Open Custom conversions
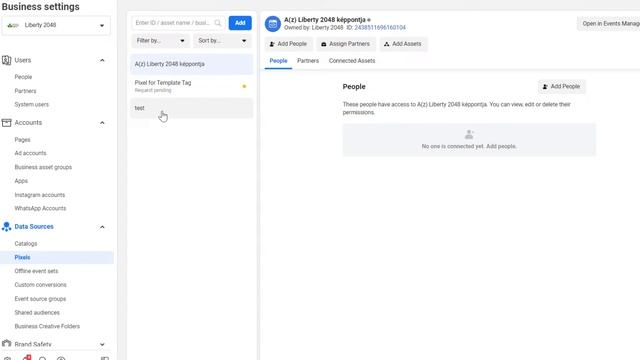Image resolution: width=640 pixels, height=360 pixels. (40, 285)
